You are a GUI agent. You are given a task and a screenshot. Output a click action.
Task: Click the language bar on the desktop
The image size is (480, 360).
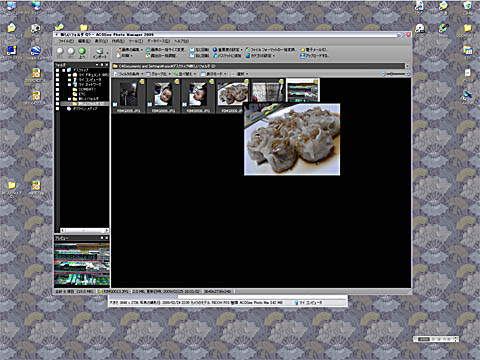click(435, 339)
